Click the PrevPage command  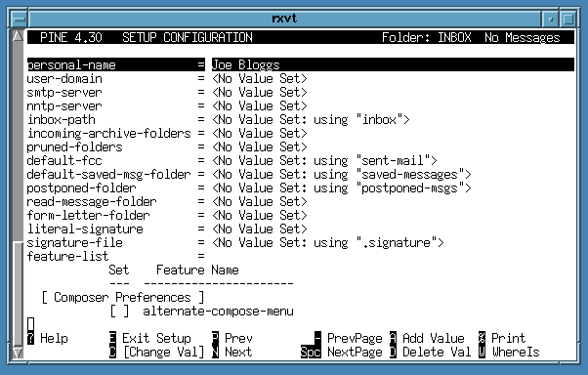tap(349, 339)
